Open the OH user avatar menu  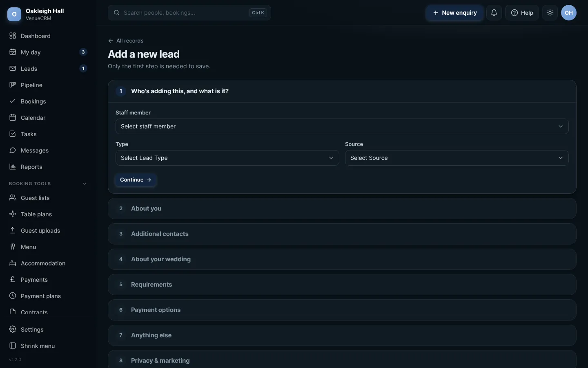coord(569,13)
